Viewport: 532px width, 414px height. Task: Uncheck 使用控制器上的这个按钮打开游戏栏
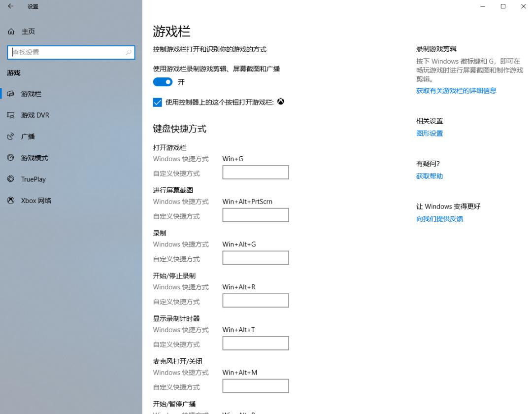click(158, 102)
